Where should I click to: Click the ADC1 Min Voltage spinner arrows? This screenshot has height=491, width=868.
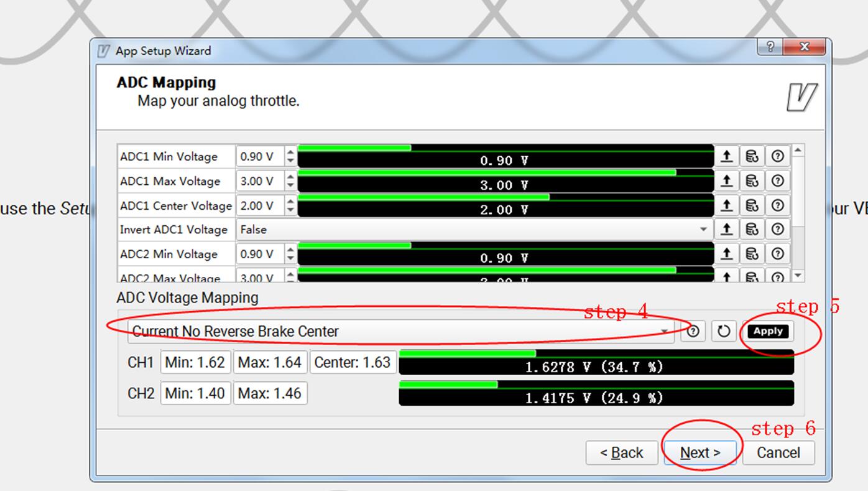click(290, 156)
